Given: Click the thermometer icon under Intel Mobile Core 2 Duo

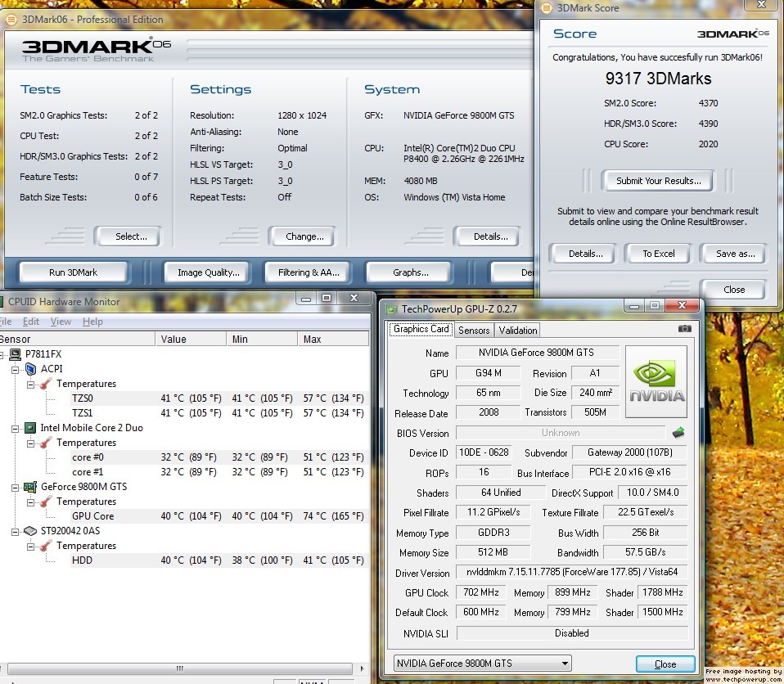Looking at the screenshot, I should pyautogui.click(x=46, y=443).
